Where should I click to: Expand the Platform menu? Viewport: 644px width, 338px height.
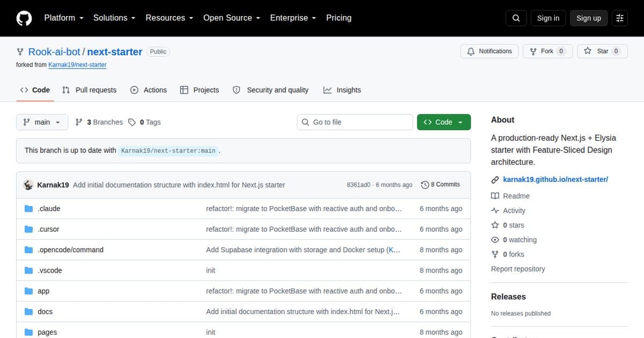click(64, 18)
